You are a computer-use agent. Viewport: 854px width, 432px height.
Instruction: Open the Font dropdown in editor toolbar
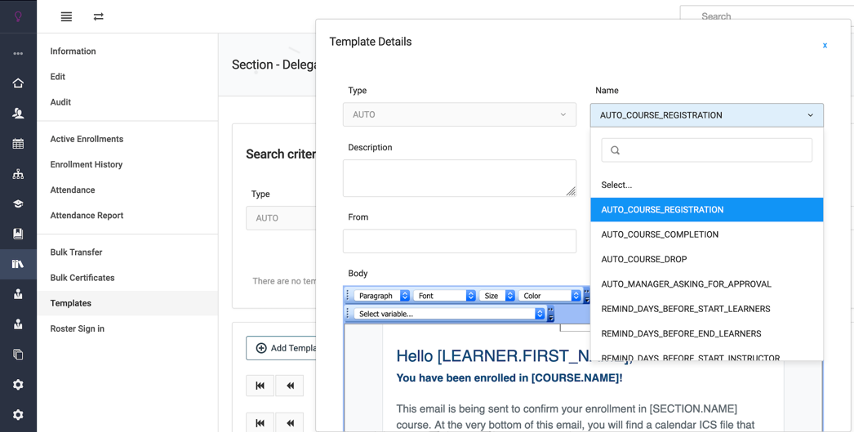tap(444, 296)
